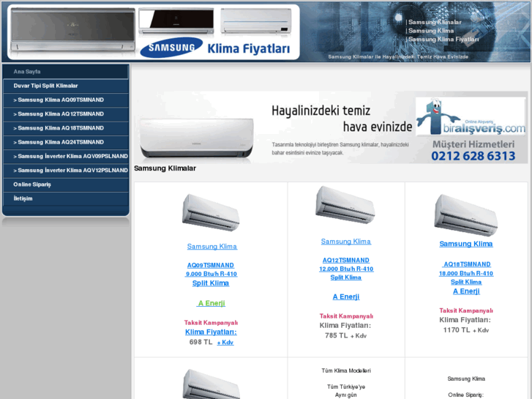The height and width of the screenshot is (399, 532).
Task: Open Samsung İnverter Klima AQV12PSLNAND page
Action: click(x=65, y=171)
